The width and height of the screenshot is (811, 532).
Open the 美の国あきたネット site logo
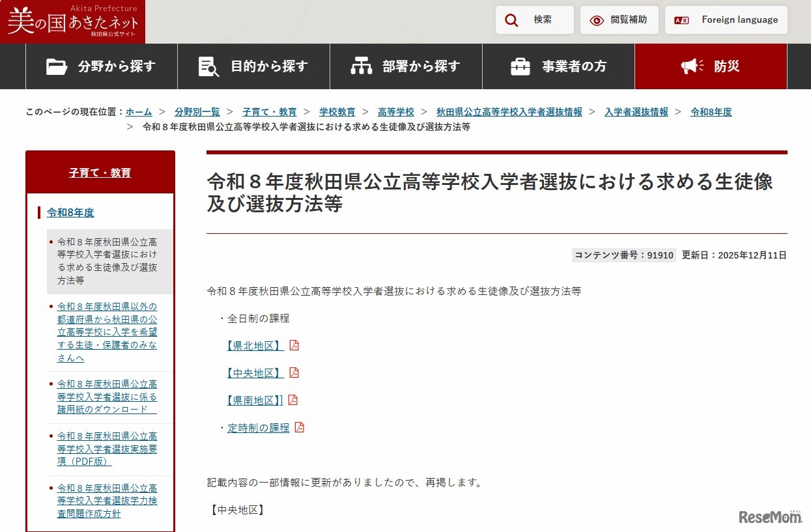[x=73, y=21]
